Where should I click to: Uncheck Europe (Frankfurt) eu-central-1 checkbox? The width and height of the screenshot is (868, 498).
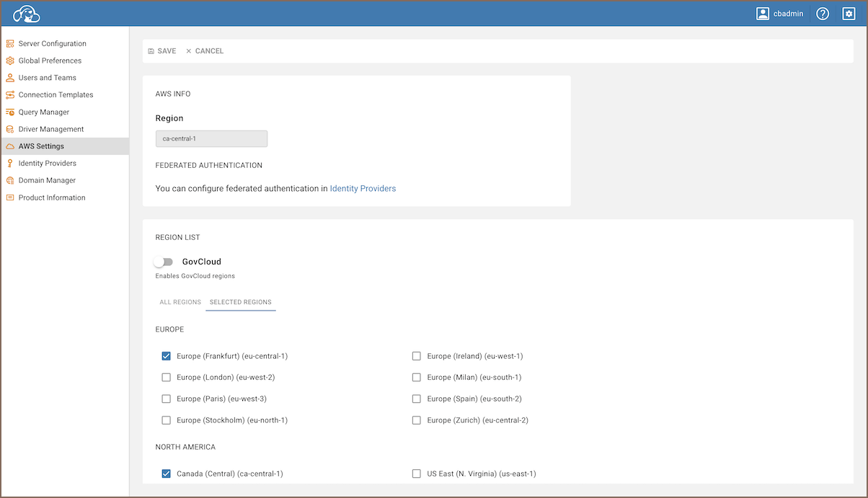[x=167, y=356]
